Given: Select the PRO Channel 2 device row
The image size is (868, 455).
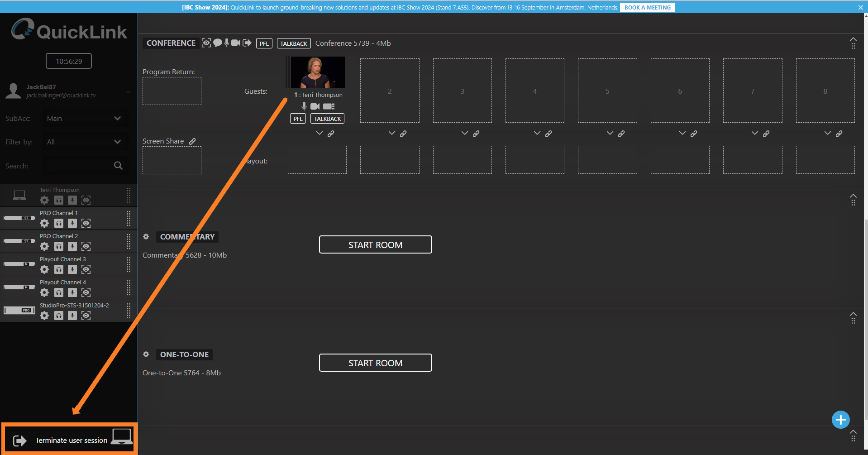Looking at the screenshot, I should coord(69,241).
